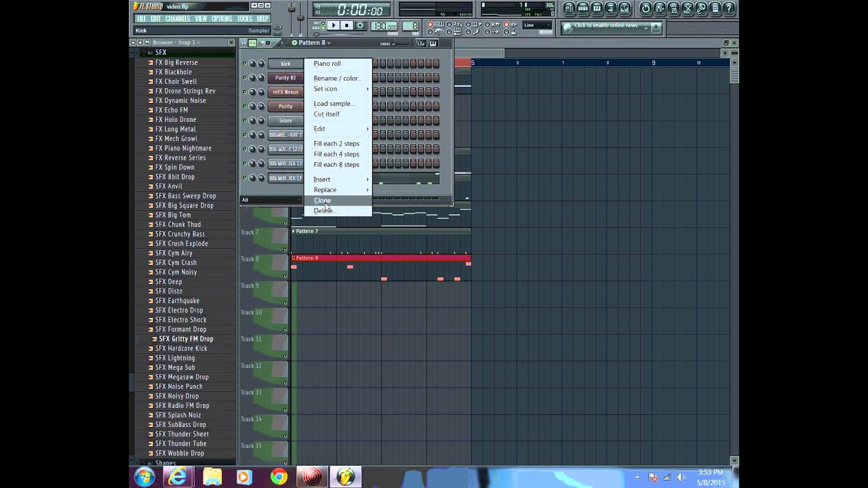Launch Internet Explorer from the taskbar

[178, 476]
